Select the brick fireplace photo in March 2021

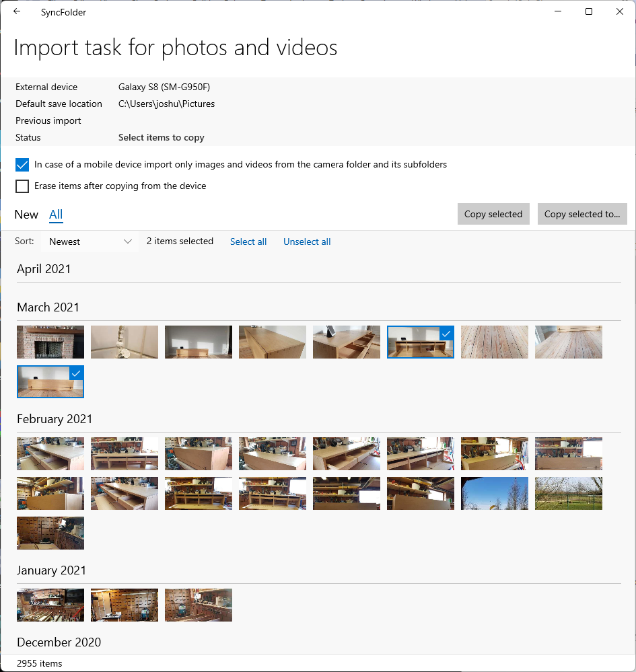pos(50,342)
